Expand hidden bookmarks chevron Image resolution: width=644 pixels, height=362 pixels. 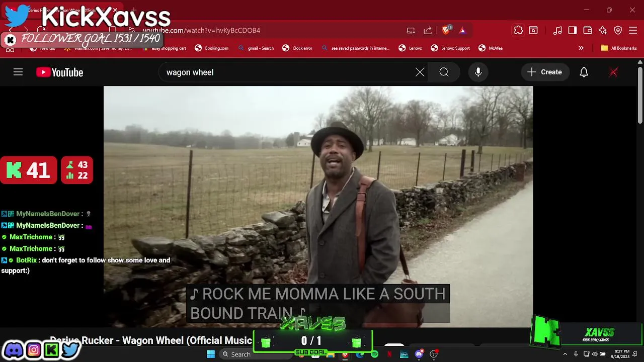(581, 48)
